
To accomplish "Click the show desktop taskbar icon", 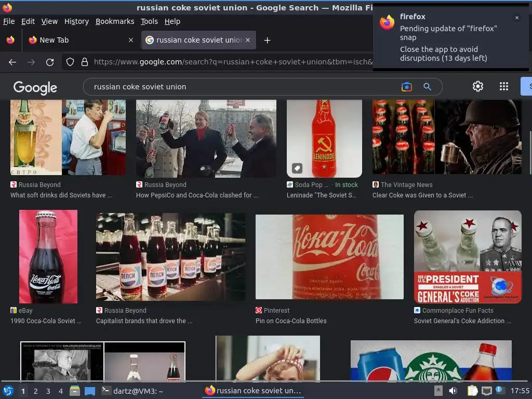I will tap(89, 391).
